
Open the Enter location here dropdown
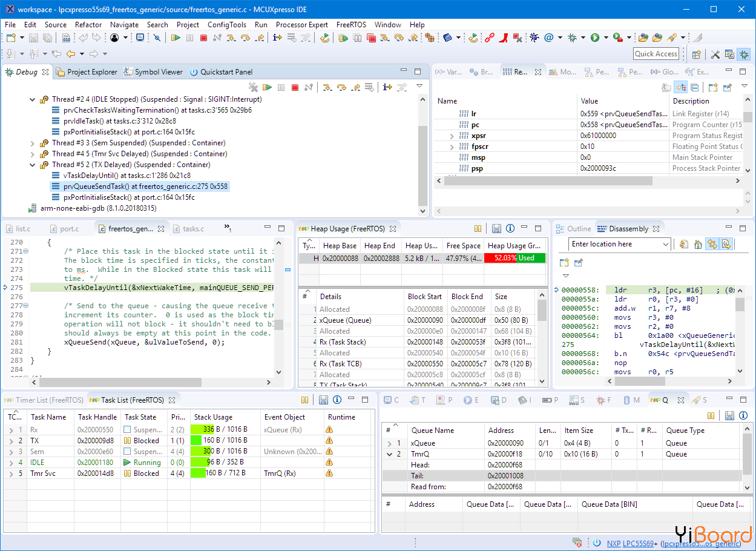click(x=666, y=244)
